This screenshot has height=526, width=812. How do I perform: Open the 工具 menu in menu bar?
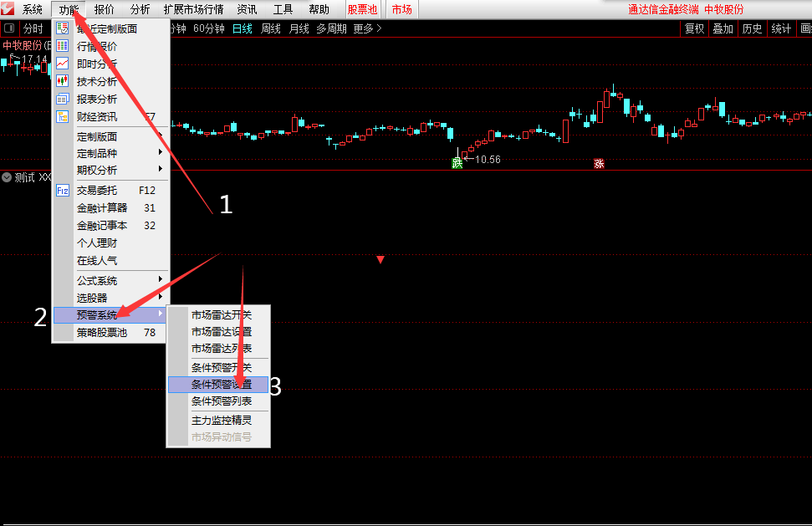click(283, 9)
